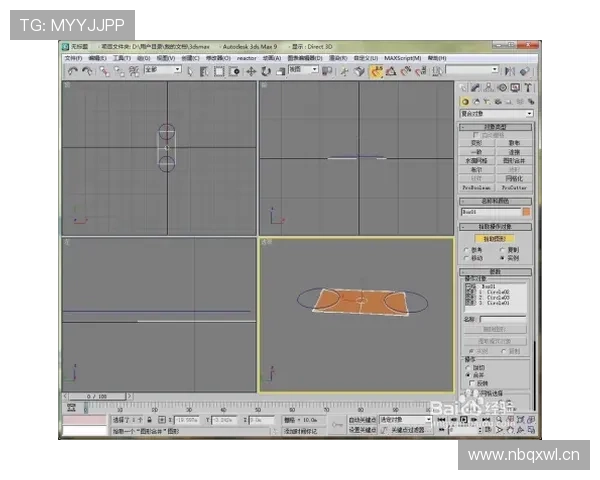
Task: Check the 反转 (Invert) checkbox
Action: click(x=472, y=383)
